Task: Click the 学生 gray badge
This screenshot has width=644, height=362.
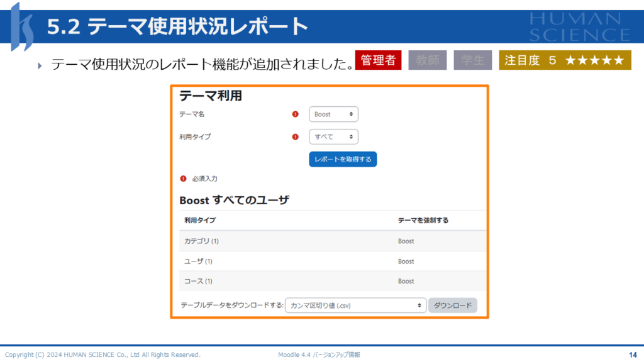Action: pos(473,60)
